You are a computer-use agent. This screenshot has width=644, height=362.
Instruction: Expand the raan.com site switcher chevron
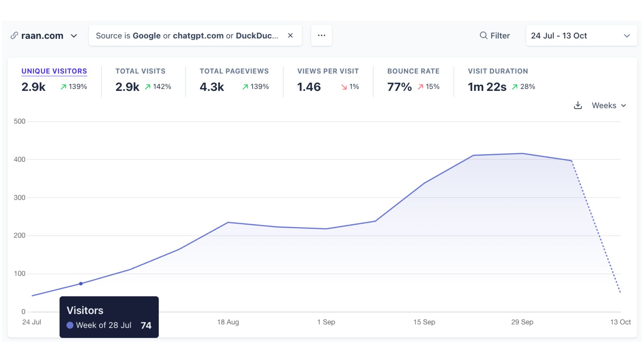click(74, 36)
